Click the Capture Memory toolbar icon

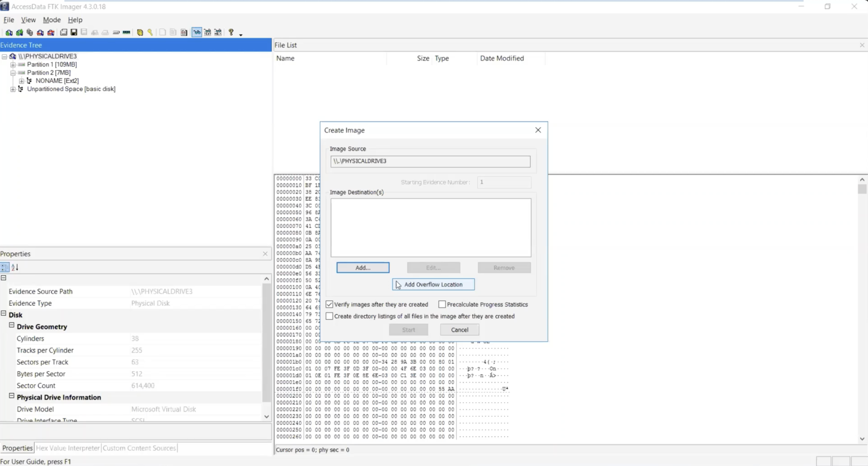(127, 32)
